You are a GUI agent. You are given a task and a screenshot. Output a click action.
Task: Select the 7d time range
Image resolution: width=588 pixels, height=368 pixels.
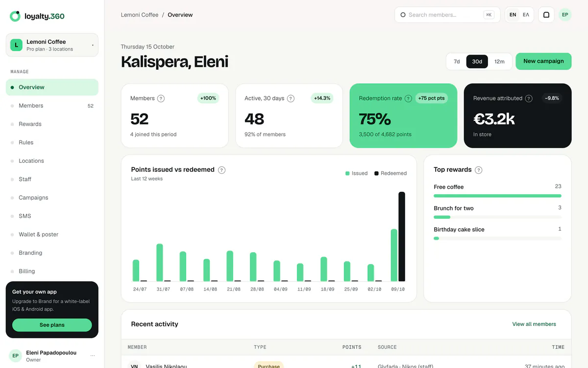[457, 61]
